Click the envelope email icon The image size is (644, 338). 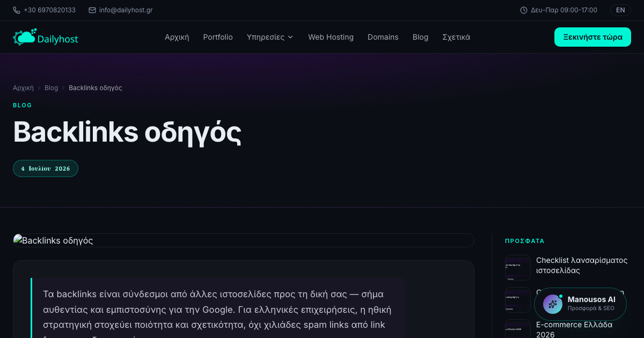pos(92,10)
